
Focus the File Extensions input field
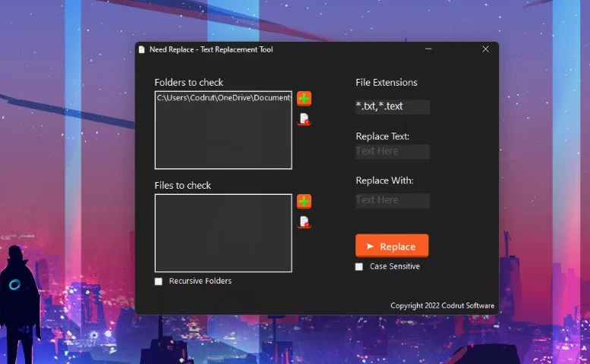click(393, 107)
